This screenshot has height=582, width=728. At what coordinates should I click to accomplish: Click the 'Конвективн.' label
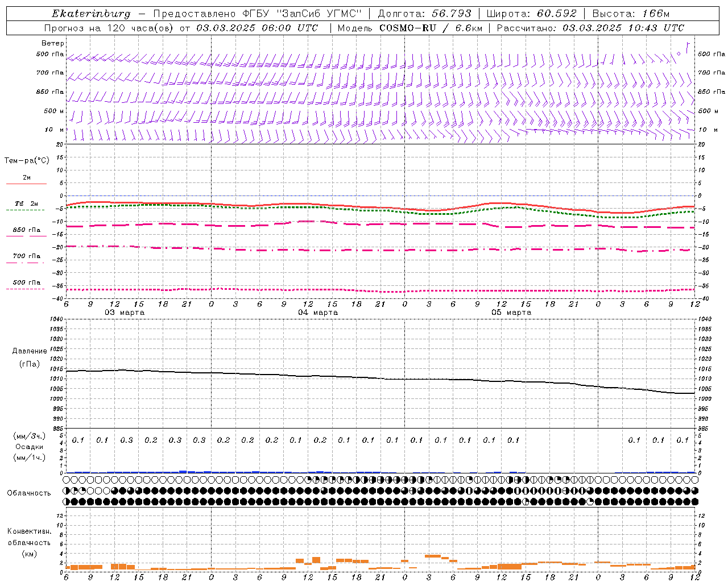tap(30, 531)
